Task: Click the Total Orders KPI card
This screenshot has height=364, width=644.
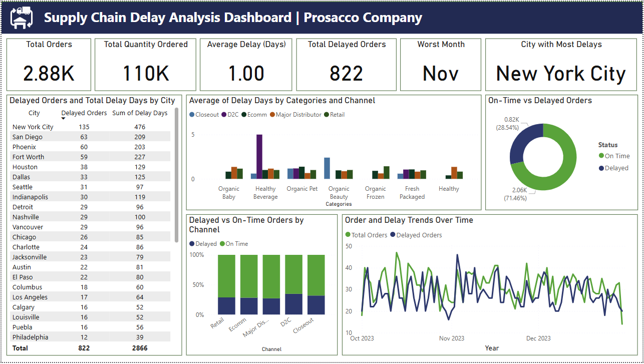Action: pos(49,64)
